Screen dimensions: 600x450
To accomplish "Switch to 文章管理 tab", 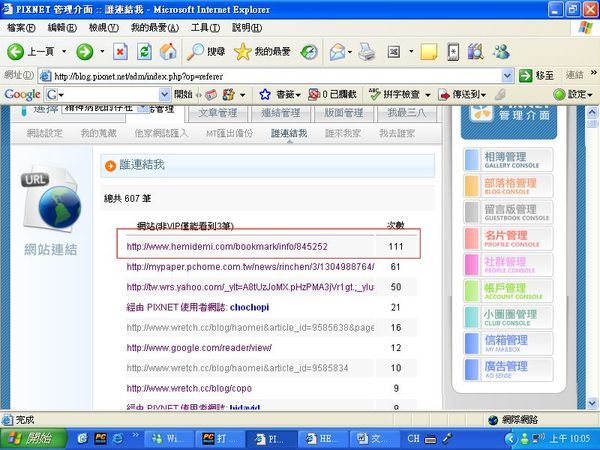I will [217, 113].
